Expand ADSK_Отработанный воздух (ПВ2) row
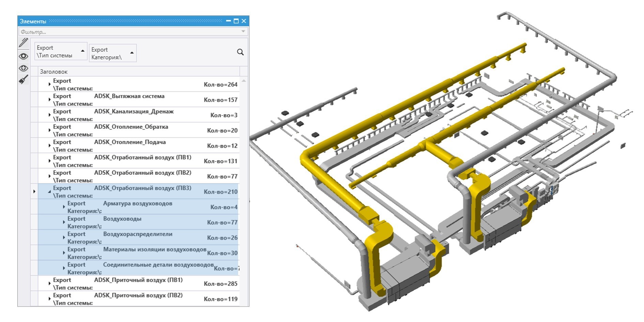The height and width of the screenshot is (322, 644). coord(49,176)
